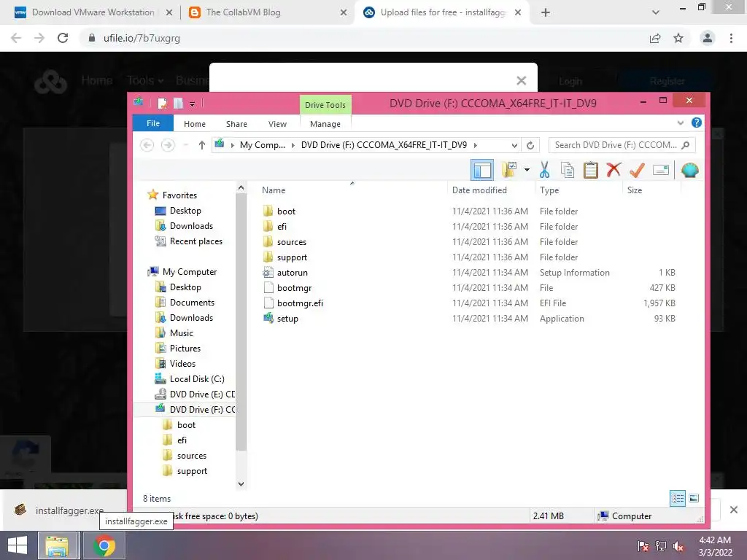Switch to The CollabVM Blog browser tab

point(243,12)
